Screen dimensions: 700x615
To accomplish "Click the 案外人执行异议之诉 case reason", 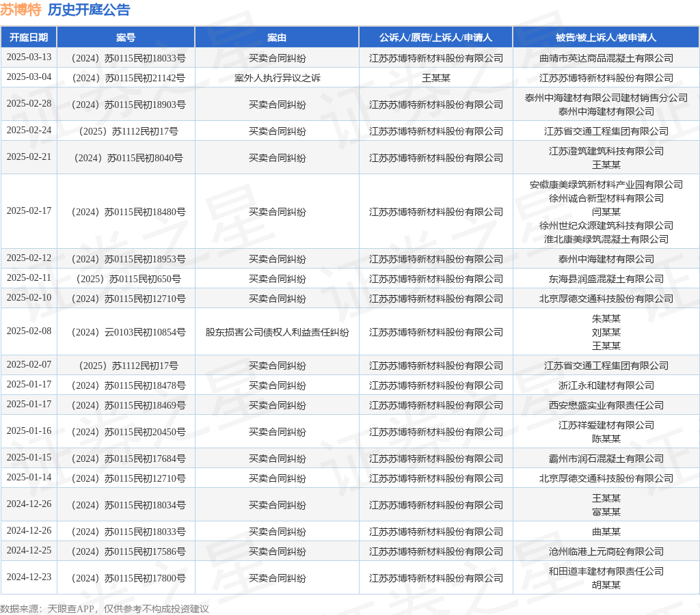I will [278, 78].
